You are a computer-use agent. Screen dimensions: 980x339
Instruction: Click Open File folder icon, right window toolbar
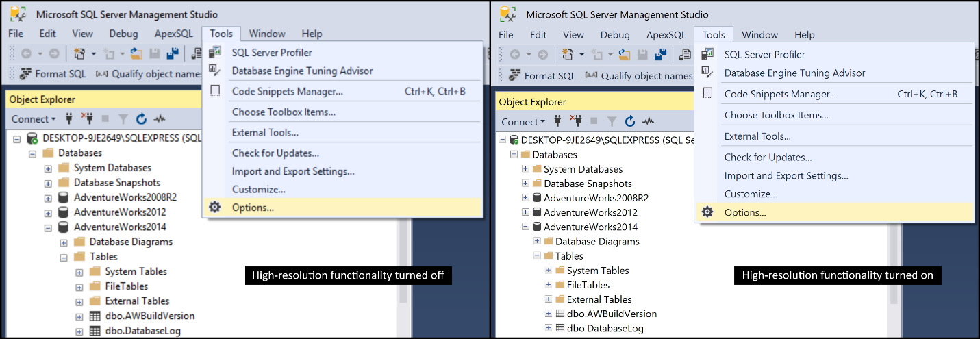click(624, 55)
